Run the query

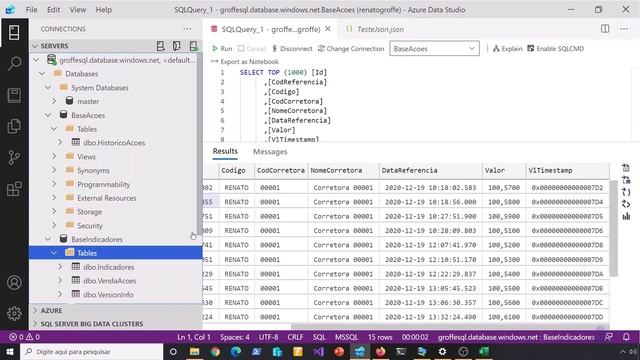coord(222,49)
